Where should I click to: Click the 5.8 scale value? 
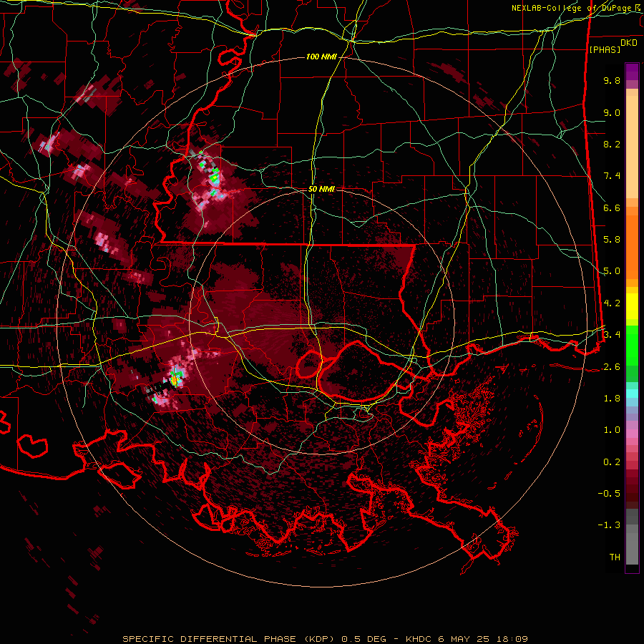[612, 240]
